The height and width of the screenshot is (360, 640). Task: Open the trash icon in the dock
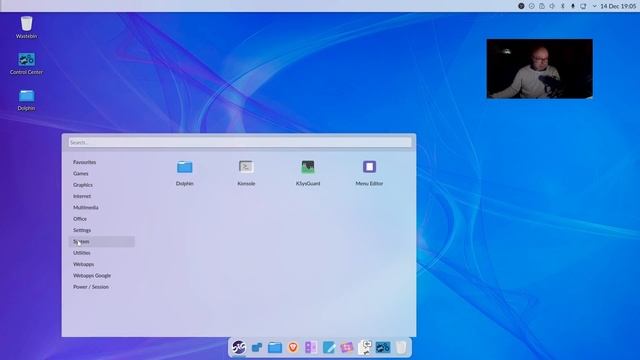(401, 347)
